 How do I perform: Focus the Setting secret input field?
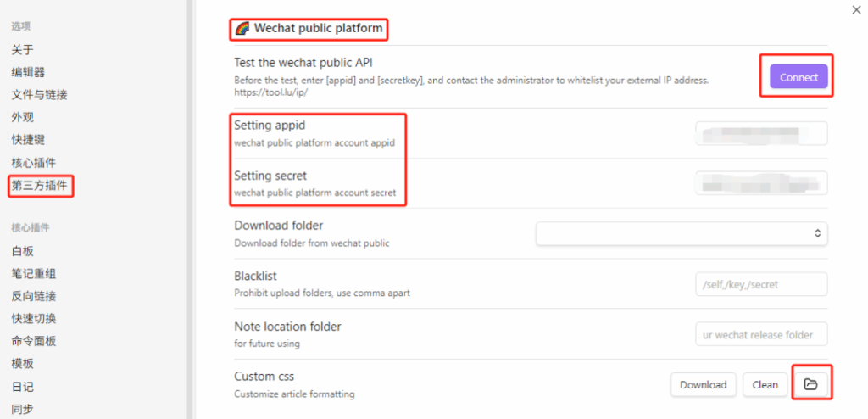point(761,183)
